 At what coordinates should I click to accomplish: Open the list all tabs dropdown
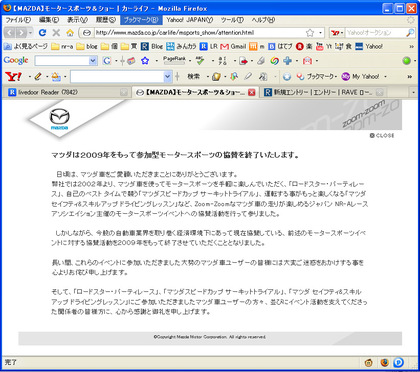click(413, 92)
